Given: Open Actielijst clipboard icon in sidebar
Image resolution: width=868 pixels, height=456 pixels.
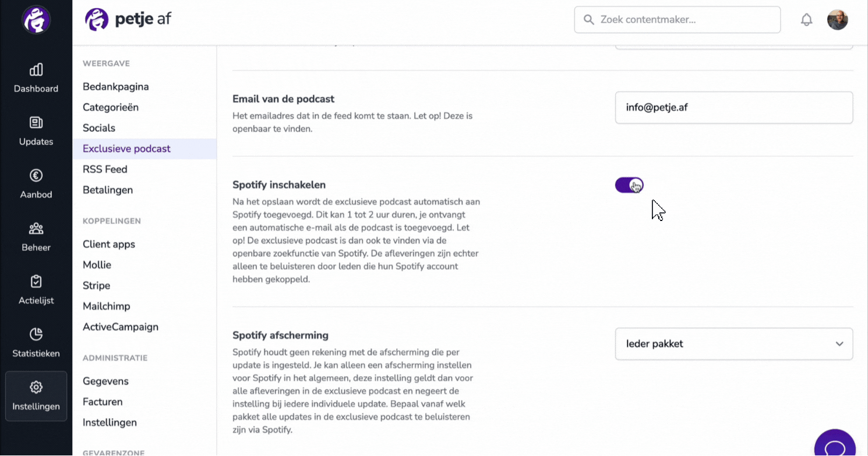Looking at the screenshot, I should tap(36, 282).
